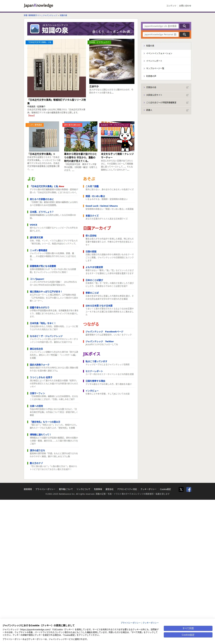Open the コンテンツ link in the header

point(171,6)
